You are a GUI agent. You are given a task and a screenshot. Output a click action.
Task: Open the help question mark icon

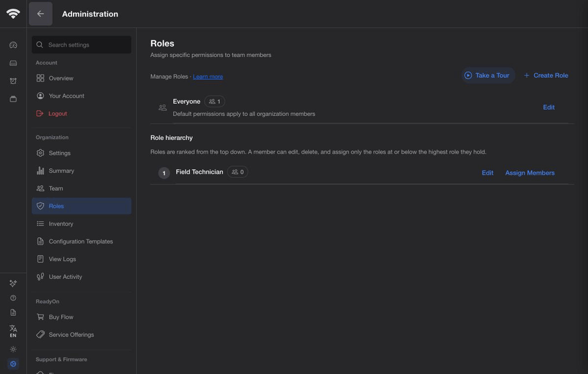(x=13, y=298)
